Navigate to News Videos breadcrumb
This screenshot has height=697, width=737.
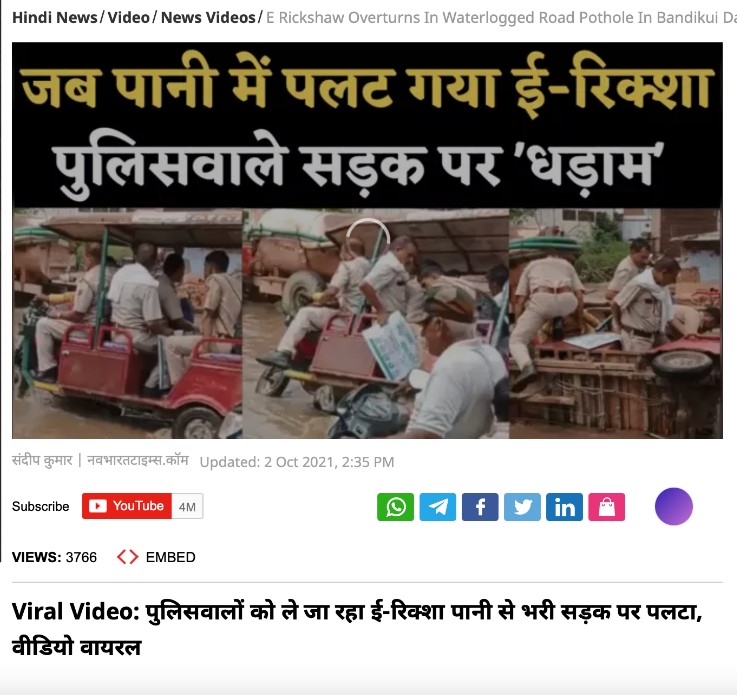tap(208, 17)
